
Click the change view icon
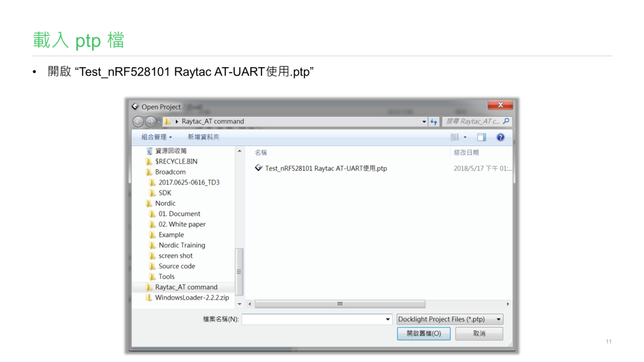[x=455, y=137]
